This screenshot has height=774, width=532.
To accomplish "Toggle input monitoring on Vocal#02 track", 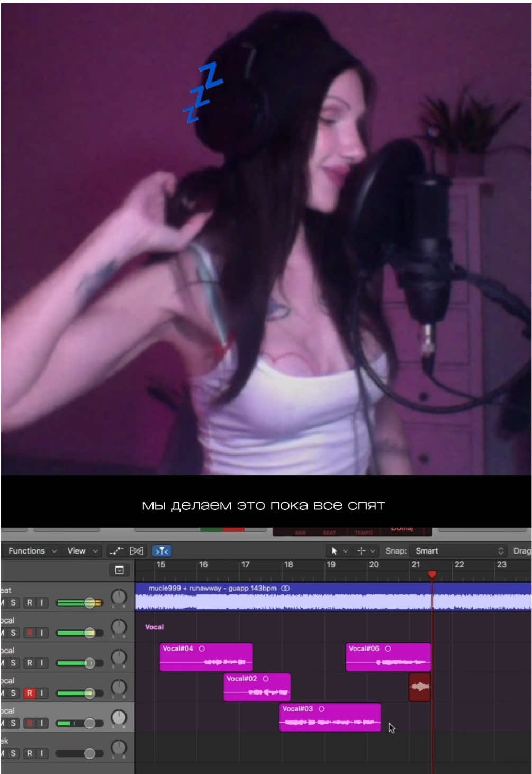I will pyautogui.click(x=42, y=693).
